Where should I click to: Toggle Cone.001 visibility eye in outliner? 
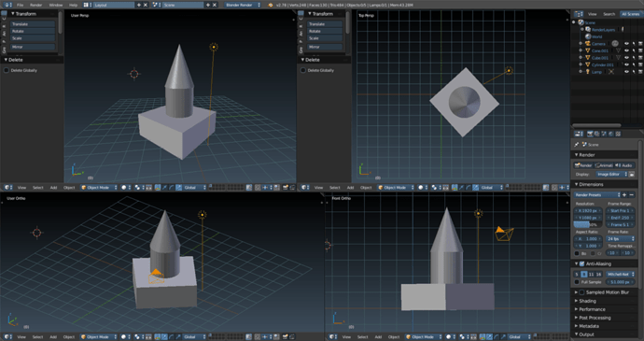coord(627,50)
